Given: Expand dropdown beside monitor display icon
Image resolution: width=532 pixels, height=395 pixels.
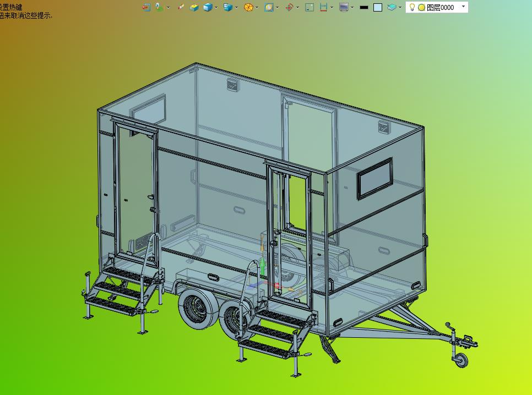Looking at the screenshot, I should [x=352, y=8].
